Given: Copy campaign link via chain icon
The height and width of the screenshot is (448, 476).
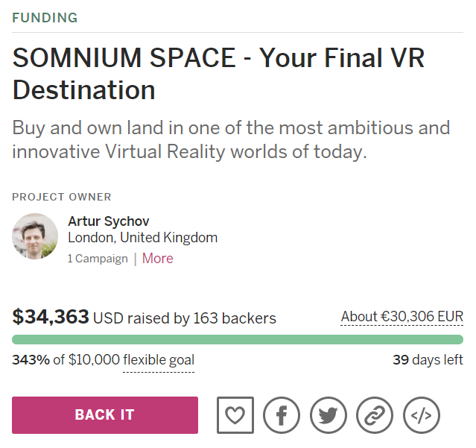Looking at the screenshot, I should tap(375, 415).
